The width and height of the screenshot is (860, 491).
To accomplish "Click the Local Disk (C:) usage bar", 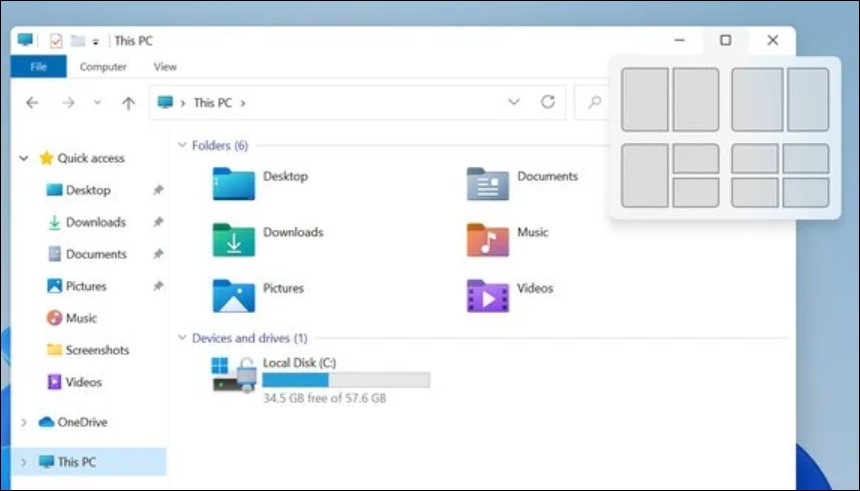I will coord(346,380).
